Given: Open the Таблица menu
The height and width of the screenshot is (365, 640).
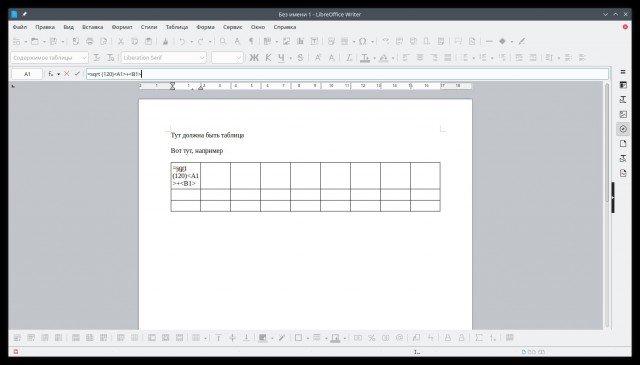Looking at the screenshot, I should [x=177, y=27].
